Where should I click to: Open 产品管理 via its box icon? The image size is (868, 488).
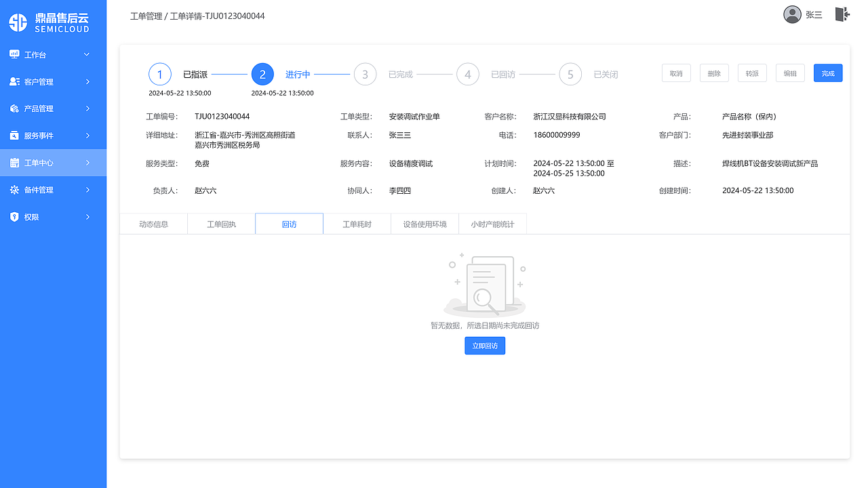click(x=15, y=108)
